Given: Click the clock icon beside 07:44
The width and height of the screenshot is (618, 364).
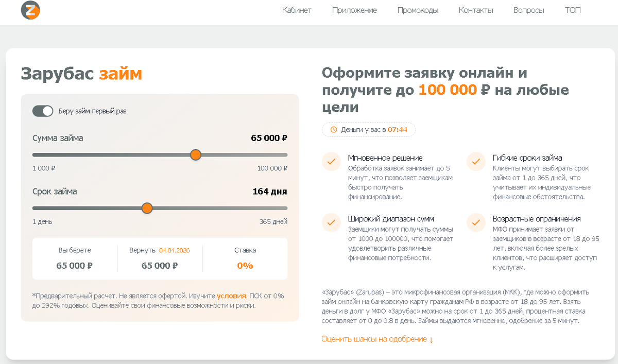Looking at the screenshot, I should click(334, 130).
